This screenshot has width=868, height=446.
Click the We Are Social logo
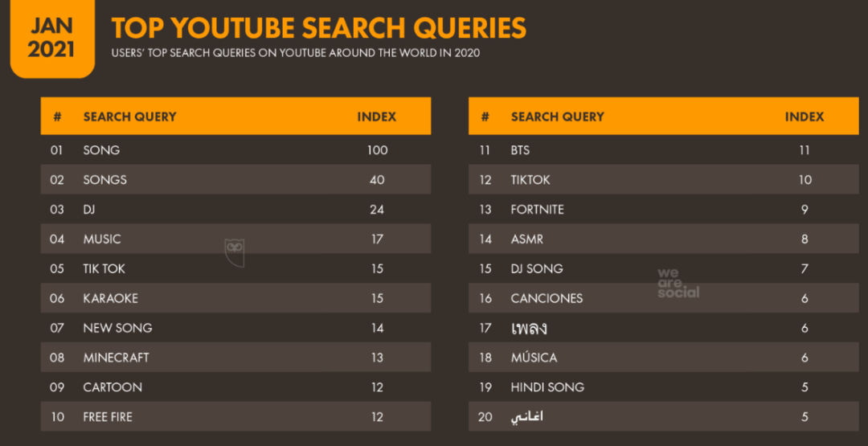click(678, 283)
